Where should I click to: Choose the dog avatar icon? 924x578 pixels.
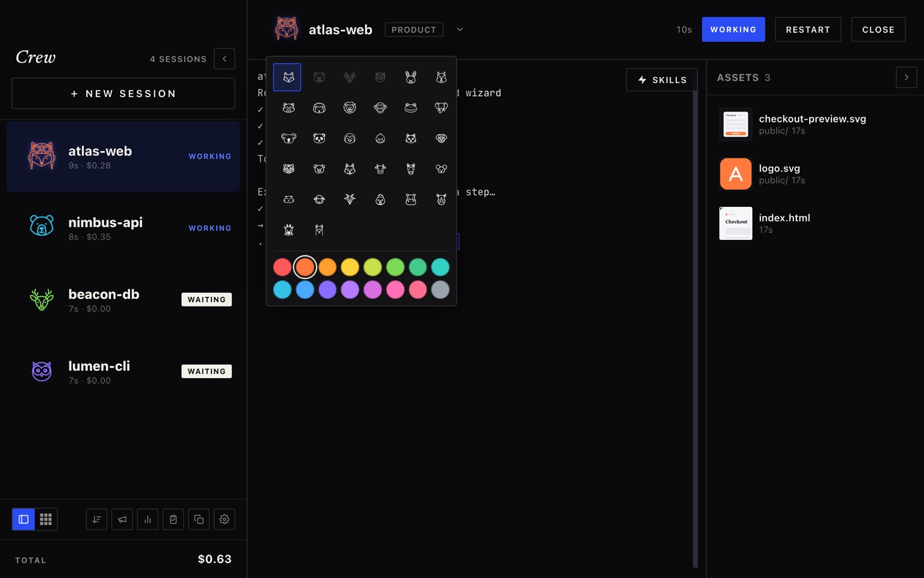point(441,139)
